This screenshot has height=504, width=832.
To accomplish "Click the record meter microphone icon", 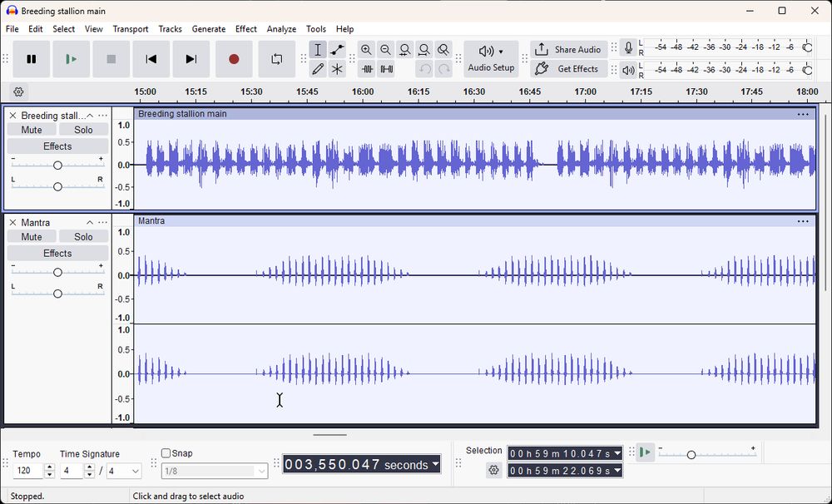I will pos(628,47).
